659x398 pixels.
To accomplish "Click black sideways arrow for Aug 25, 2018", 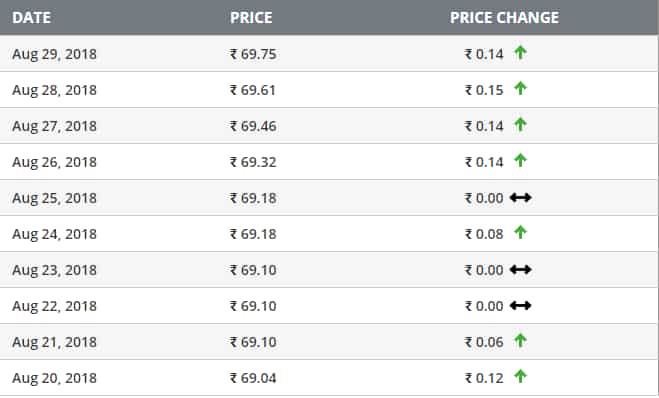I will coord(520,198).
